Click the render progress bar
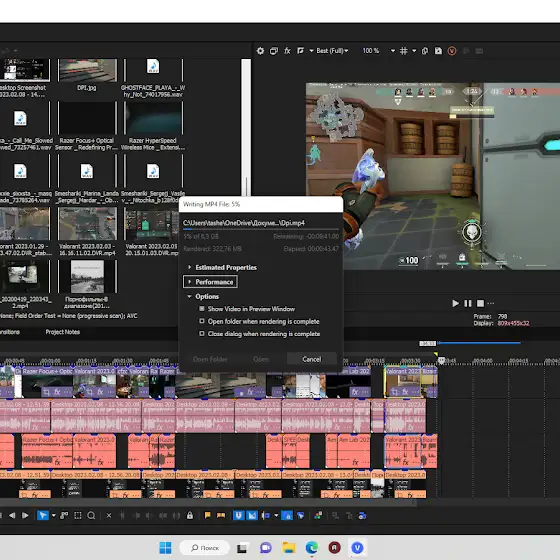 click(261, 229)
